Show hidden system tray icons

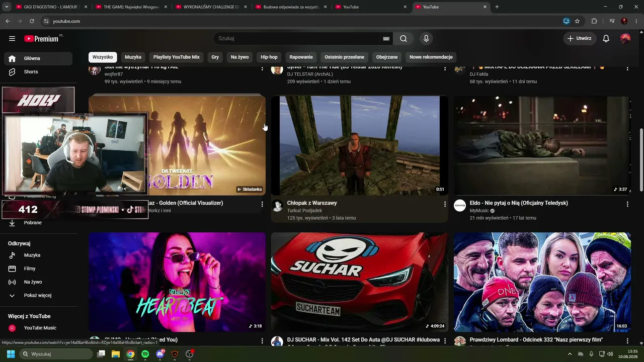click(570, 354)
